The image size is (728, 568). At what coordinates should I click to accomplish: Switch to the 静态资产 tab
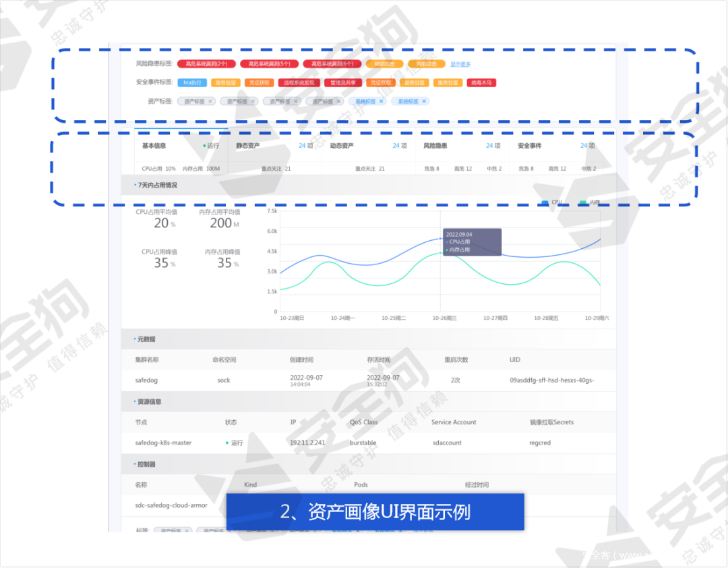click(x=248, y=146)
